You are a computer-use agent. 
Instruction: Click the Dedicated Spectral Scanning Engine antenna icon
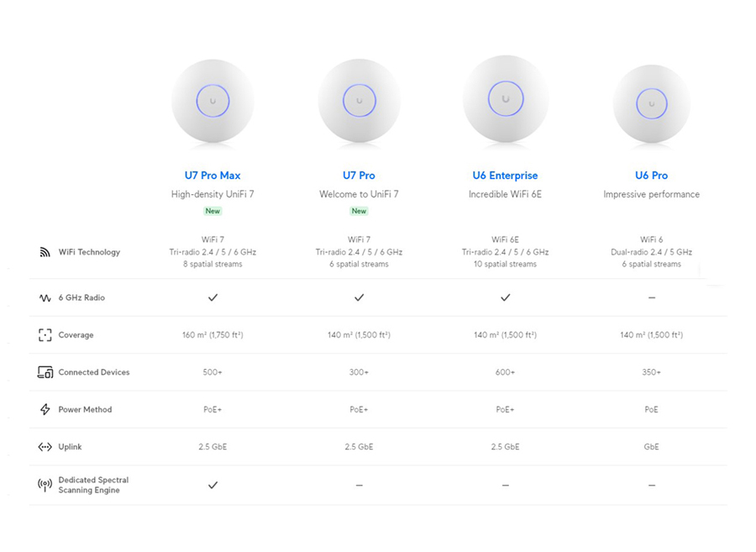(45, 485)
